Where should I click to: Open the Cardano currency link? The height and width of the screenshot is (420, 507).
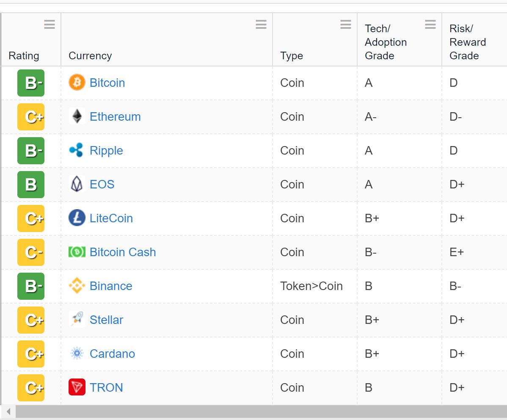tap(112, 354)
